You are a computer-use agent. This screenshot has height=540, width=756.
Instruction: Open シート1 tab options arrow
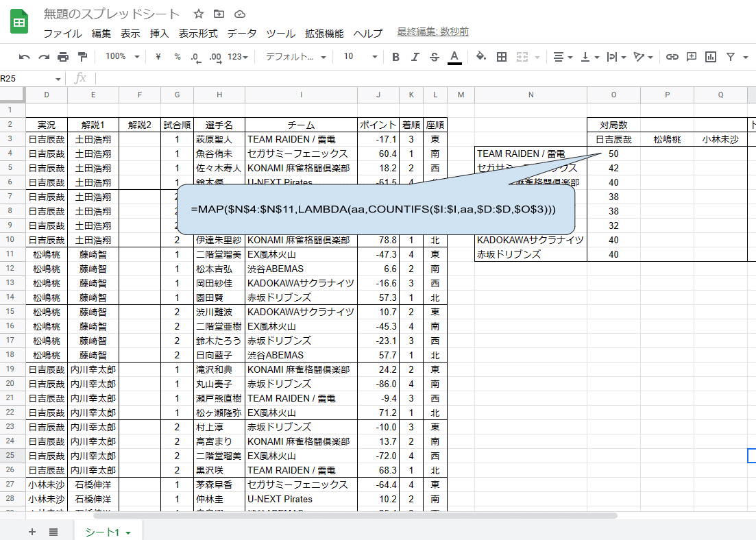coord(128,532)
